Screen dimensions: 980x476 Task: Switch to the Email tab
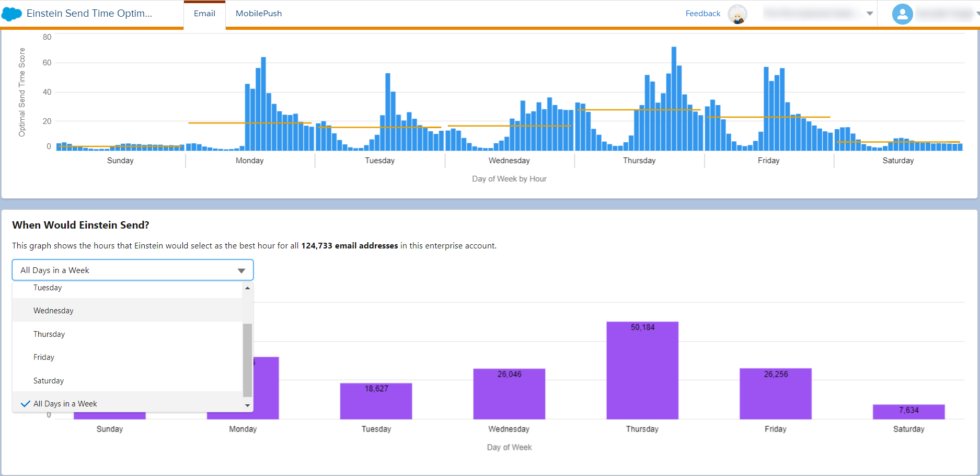(204, 14)
